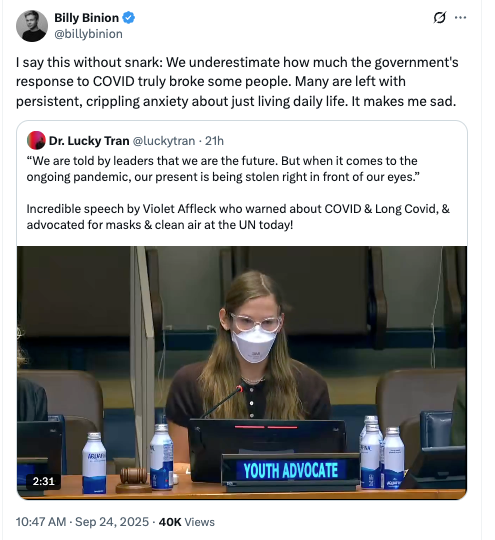This screenshot has height=540, width=495.
Task: Visit the @billybinion handle
Action: pyautogui.click(x=89, y=34)
